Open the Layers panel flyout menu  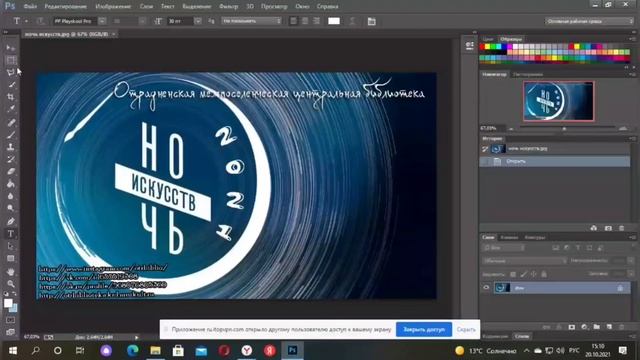pos(632,238)
